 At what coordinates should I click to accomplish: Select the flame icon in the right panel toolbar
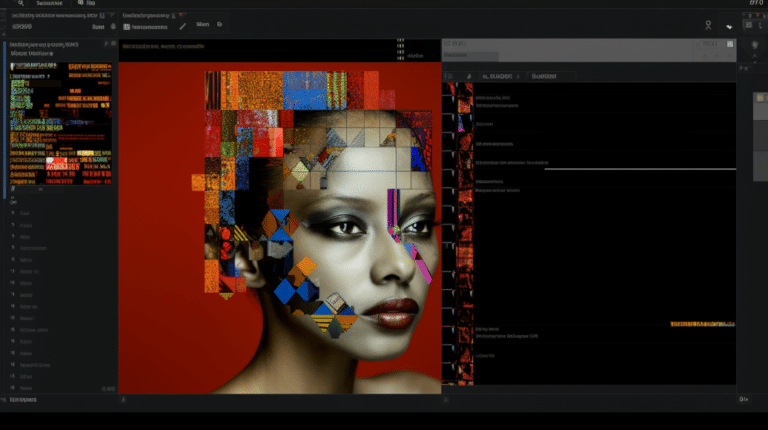point(469,76)
